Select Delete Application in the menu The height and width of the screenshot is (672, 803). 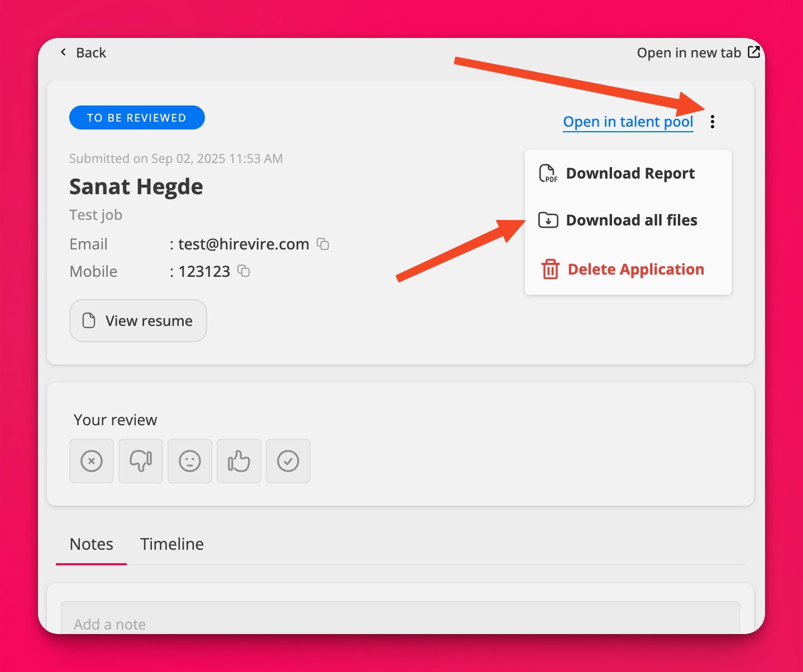(635, 270)
